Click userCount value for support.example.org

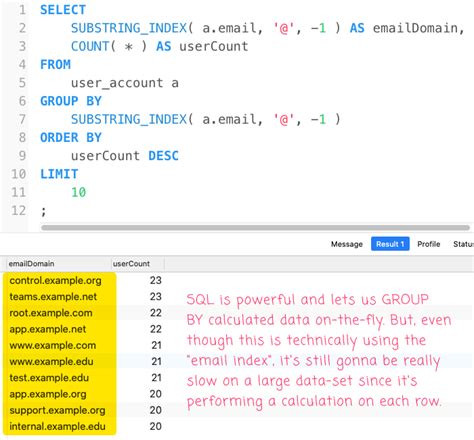click(x=156, y=410)
